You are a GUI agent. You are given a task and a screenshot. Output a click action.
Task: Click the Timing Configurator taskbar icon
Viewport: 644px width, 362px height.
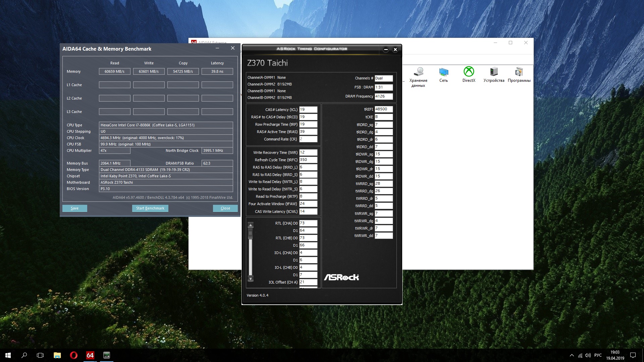click(106, 355)
